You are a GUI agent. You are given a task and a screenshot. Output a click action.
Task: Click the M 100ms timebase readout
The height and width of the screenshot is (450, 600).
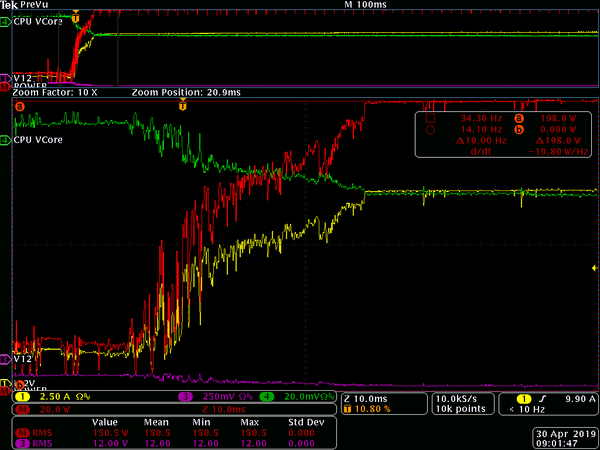[x=365, y=5]
